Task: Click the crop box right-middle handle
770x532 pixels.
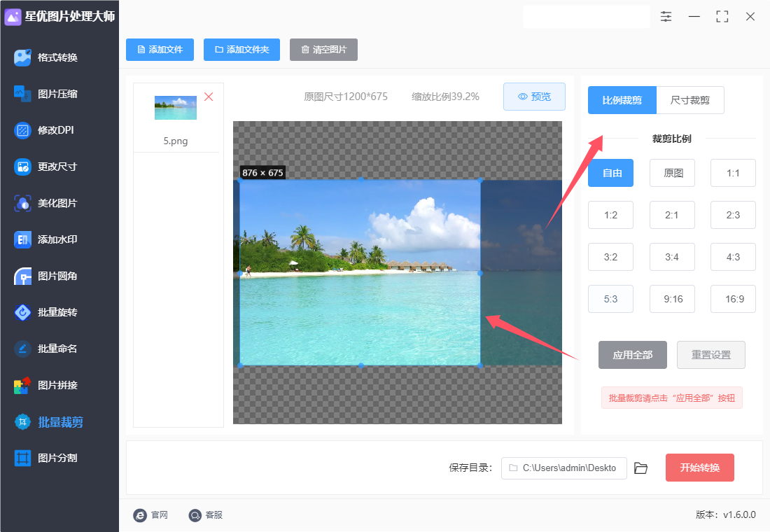Action: (480, 272)
